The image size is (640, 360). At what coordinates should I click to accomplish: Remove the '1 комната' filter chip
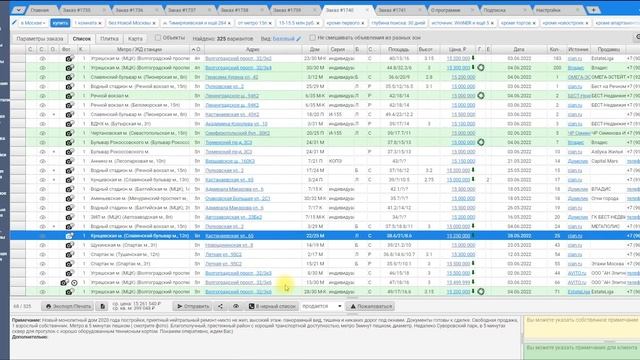click(x=100, y=23)
